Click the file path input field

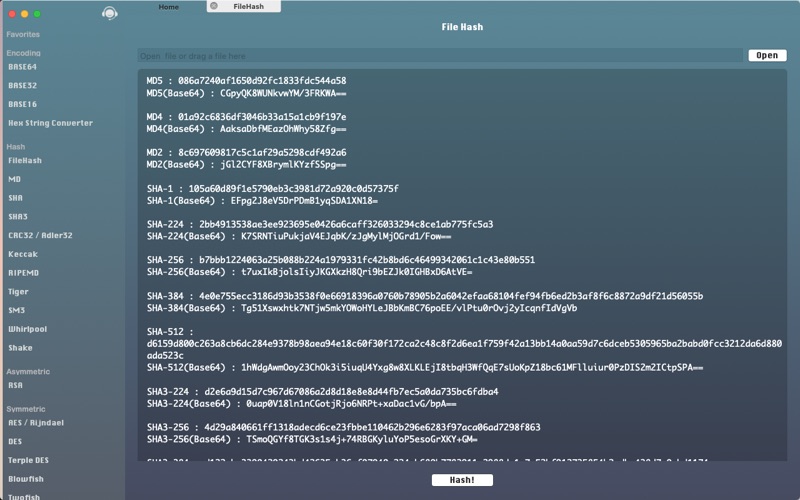point(440,56)
